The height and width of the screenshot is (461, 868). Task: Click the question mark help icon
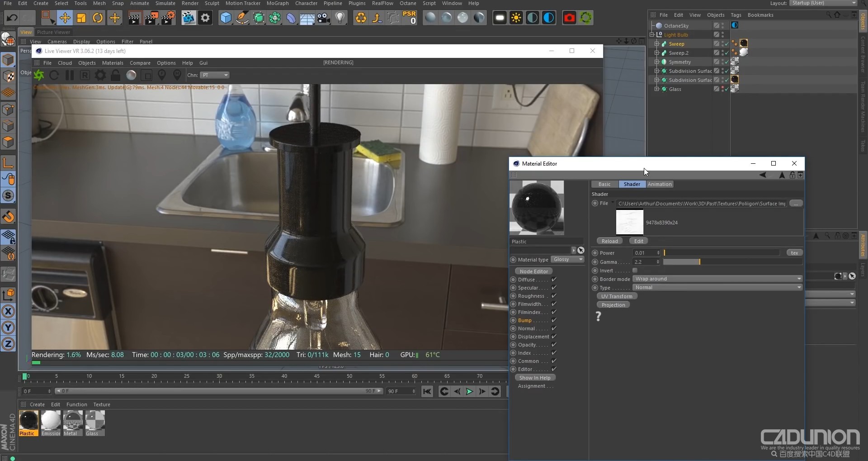coord(598,316)
